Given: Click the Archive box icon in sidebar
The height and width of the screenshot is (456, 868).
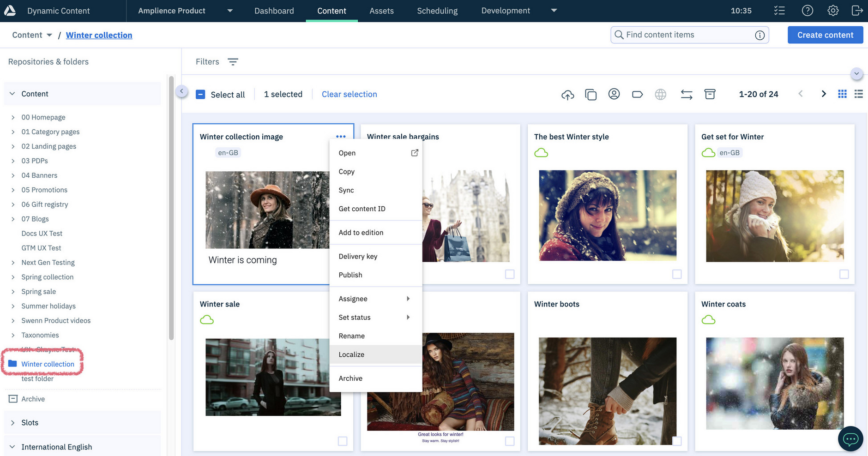Looking at the screenshot, I should click(13, 399).
